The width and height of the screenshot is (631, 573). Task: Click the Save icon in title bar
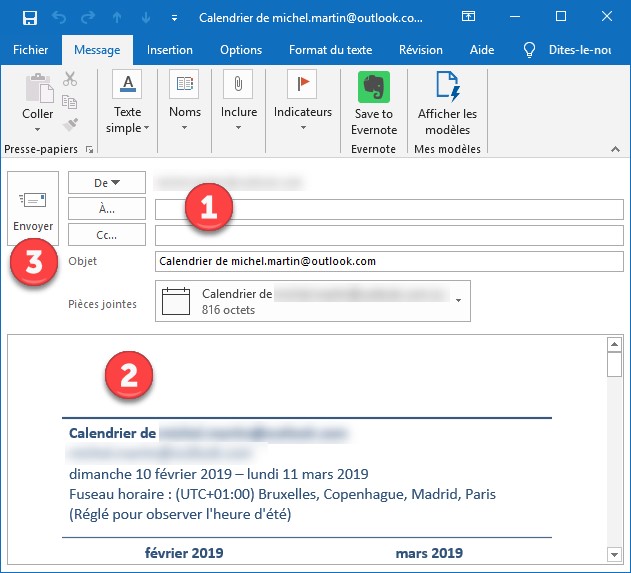pyautogui.click(x=30, y=18)
